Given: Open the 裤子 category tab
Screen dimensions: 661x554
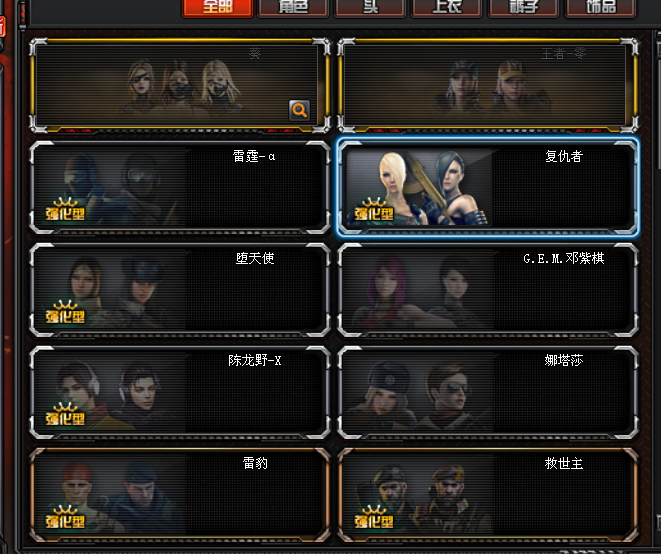Looking at the screenshot, I should (524, 8).
